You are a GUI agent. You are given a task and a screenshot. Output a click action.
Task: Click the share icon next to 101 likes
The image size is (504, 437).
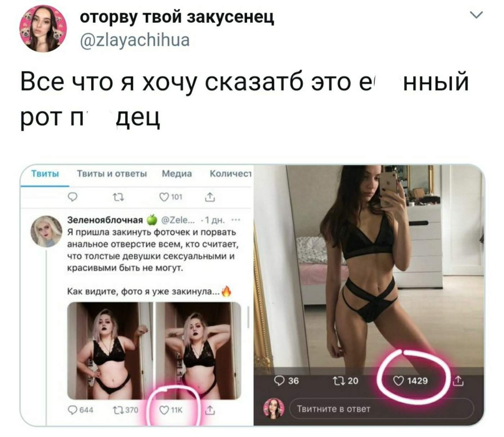coord(210,197)
